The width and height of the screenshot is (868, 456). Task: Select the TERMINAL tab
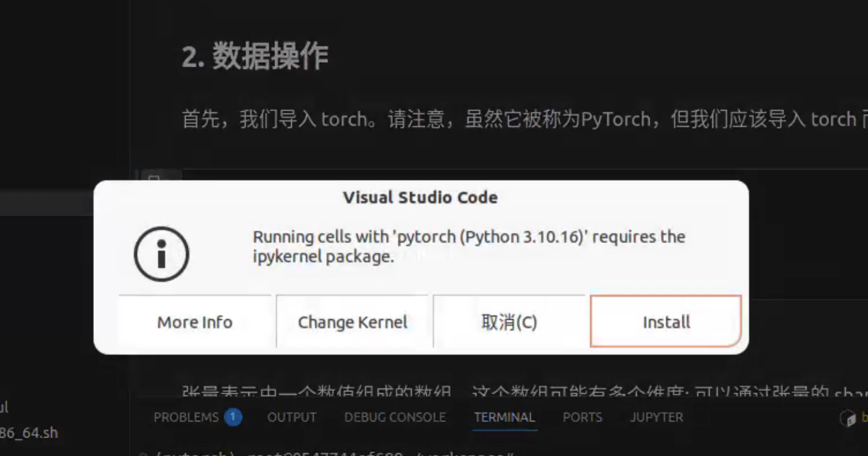[505, 417]
